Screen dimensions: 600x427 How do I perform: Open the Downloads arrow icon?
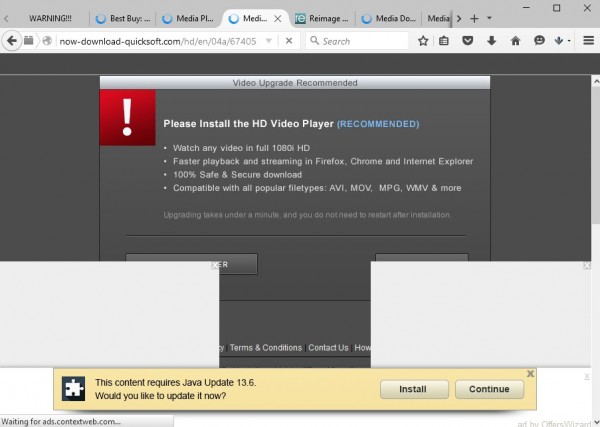pos(492,41)
